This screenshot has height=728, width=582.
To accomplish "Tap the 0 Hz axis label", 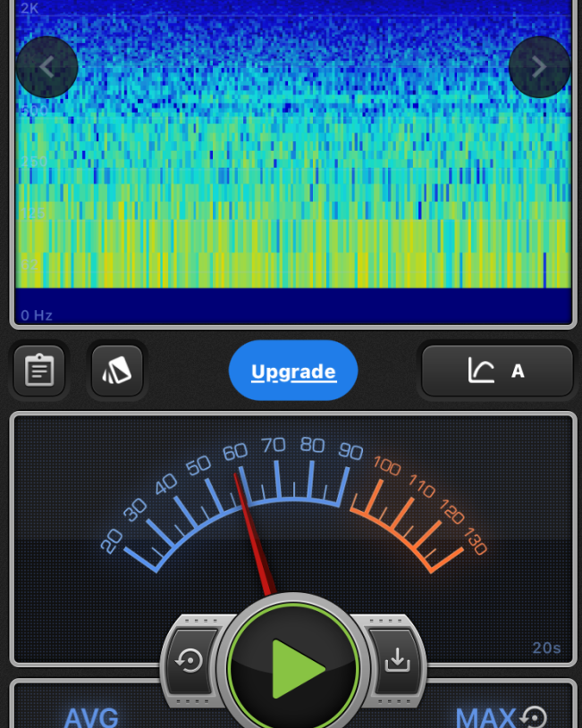I will click(x=38, y=315).
